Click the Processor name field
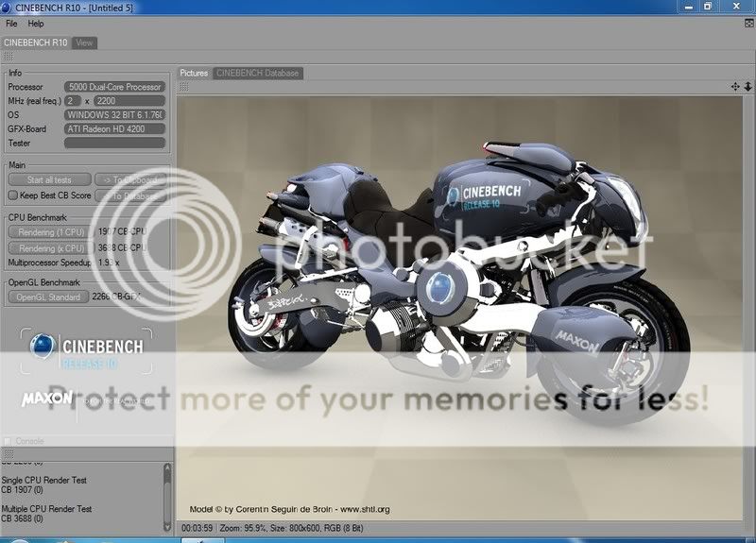The image size is (756, 543). click(114, 87)
